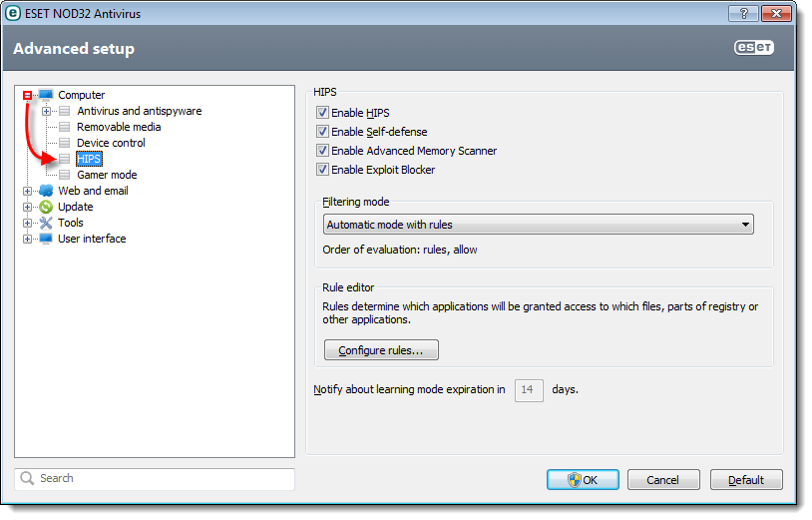Click the Cancel button
812x520 pixels.
[663, 480]
